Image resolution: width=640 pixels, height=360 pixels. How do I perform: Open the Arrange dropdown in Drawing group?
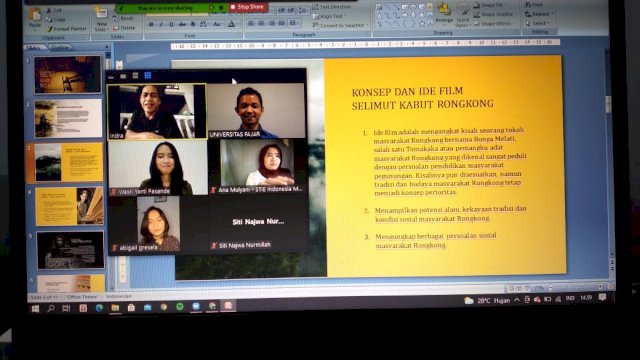click(x=444, y=13)
